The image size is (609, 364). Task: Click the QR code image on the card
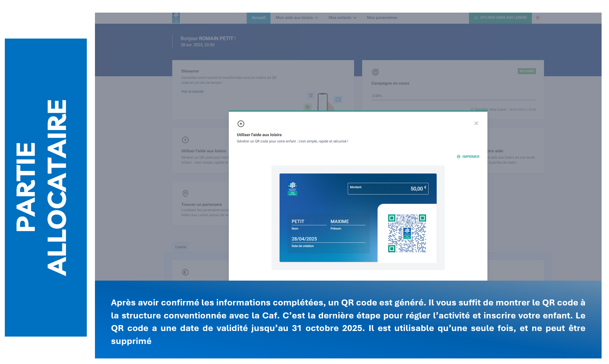point(407,233)
